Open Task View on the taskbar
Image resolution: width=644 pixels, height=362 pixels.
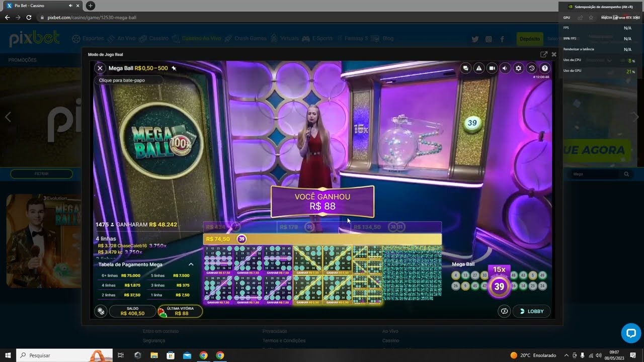click(x=121, y=355)
